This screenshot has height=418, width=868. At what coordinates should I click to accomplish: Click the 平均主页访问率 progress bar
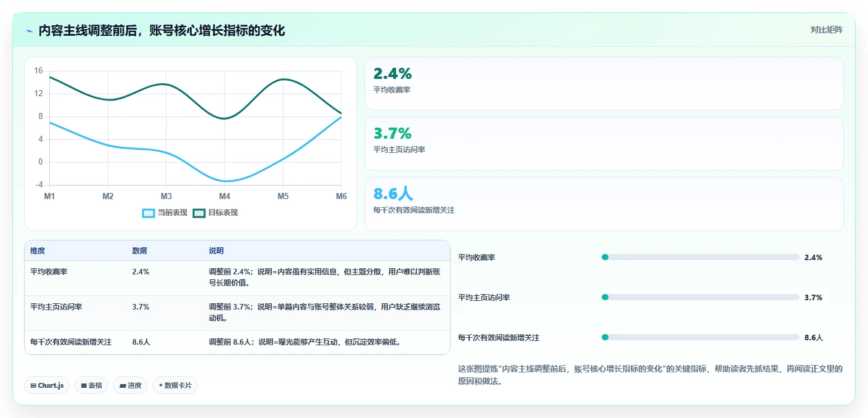pos(700,297)
